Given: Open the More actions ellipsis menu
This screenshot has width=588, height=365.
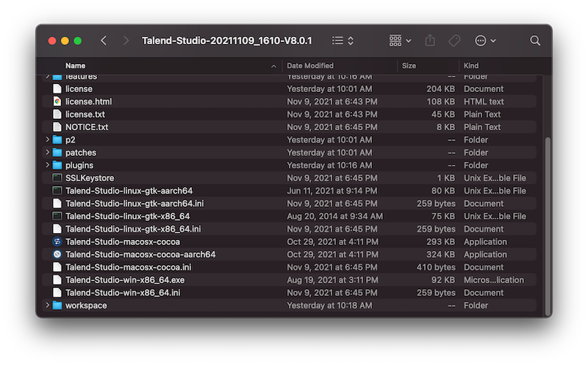Looking at the screenshot, I should click(x=486, y=40).
